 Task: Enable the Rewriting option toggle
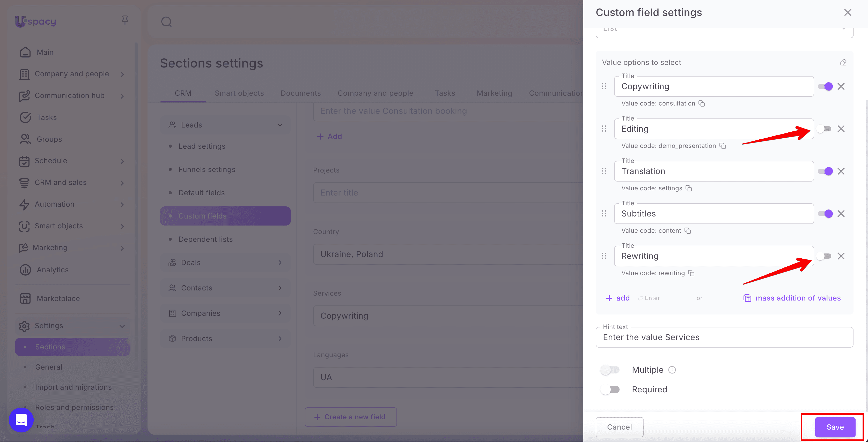coord(824,256)
